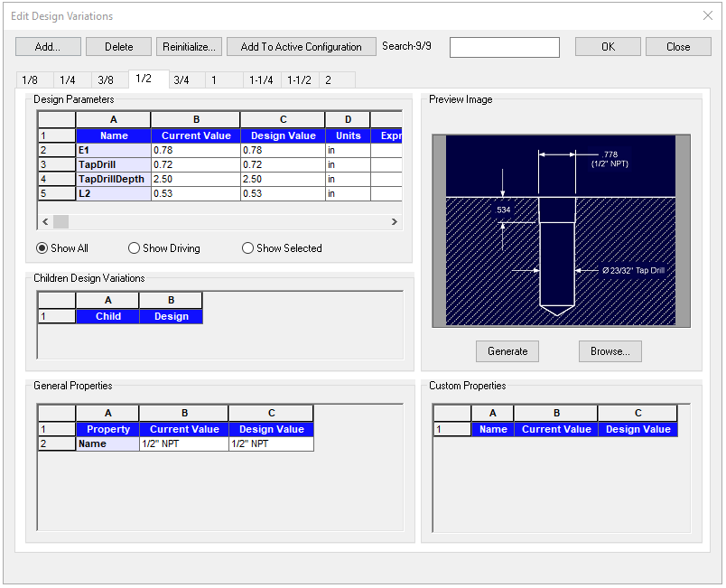Select the E1 parameter name cell

[x=113, y=150]
